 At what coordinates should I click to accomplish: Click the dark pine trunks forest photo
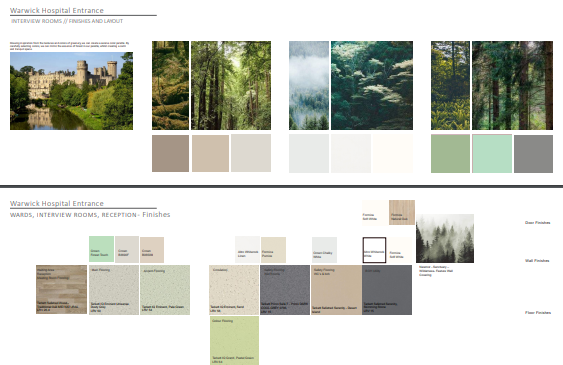(x=512, y=85)
